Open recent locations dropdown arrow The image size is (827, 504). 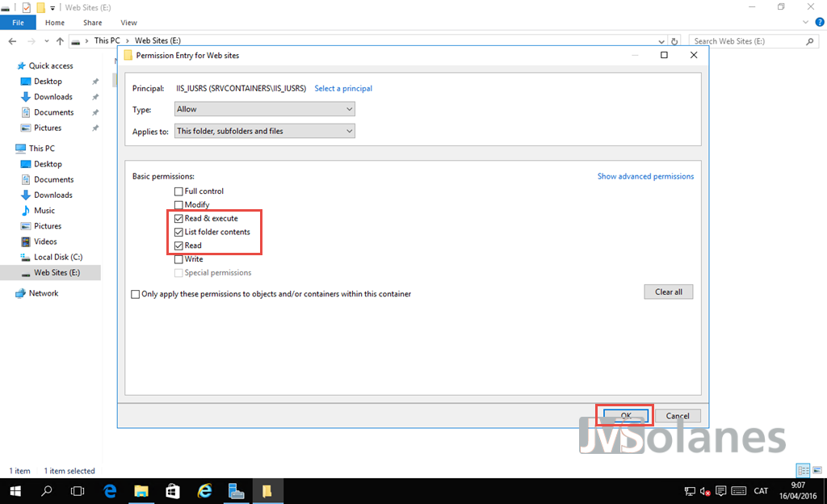click(46, 41)
